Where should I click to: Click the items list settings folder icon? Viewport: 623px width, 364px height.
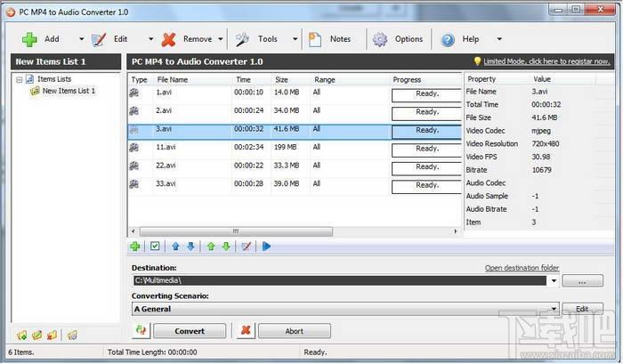[x=72, y=335]
